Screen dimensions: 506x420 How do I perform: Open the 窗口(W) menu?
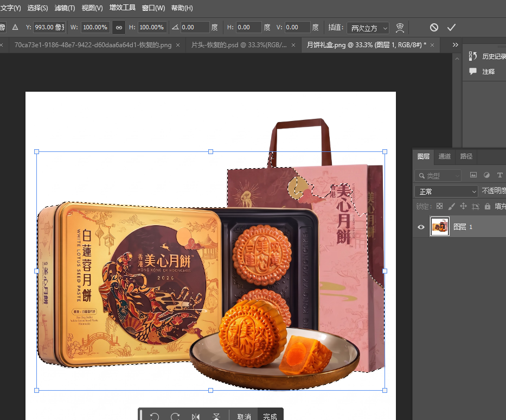153,8
